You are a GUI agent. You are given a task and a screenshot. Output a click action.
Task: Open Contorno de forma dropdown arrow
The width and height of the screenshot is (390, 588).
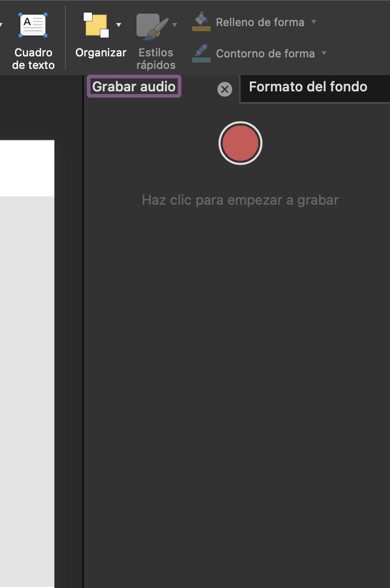pyautogui.click(x=324, y=53)
